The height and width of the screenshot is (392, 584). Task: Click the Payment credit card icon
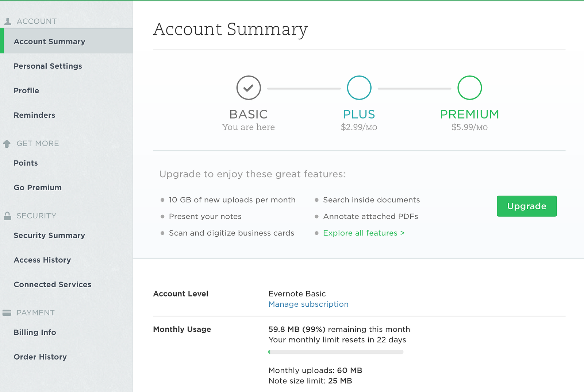7,313
